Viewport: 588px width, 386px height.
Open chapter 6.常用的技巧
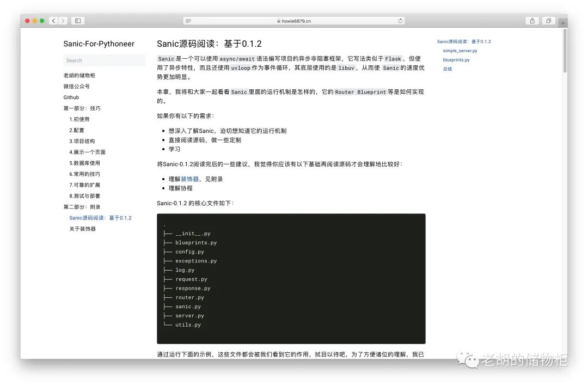(x=84, y=174)
